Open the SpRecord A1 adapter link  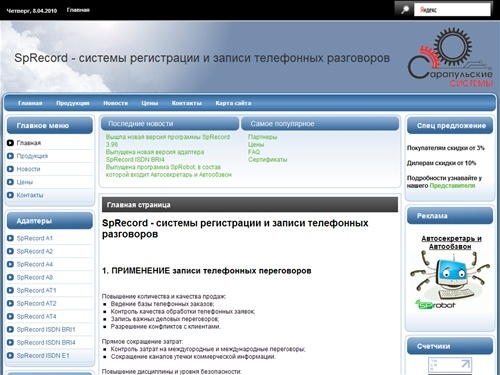coord(35,238)
